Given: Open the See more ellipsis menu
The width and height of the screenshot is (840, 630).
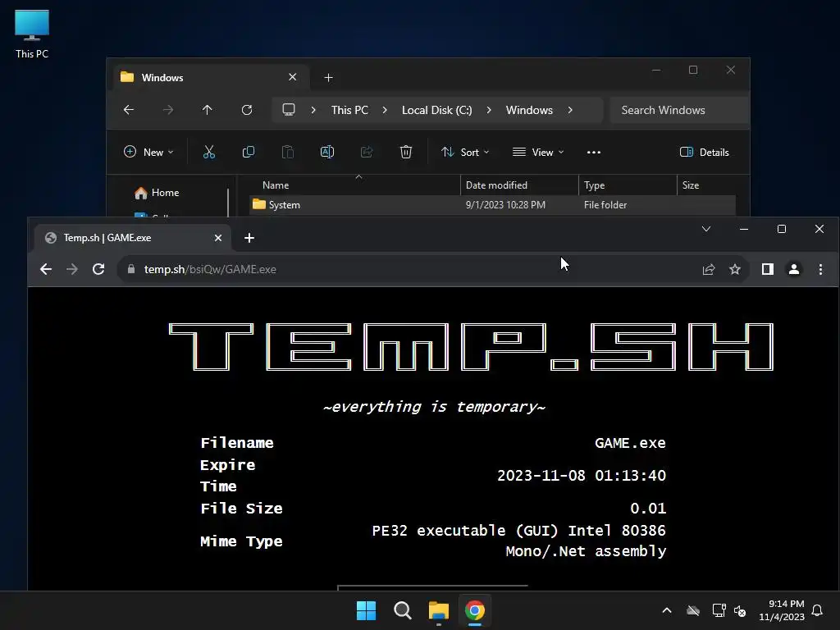Looking at the screenshot, I should point(594,152).
